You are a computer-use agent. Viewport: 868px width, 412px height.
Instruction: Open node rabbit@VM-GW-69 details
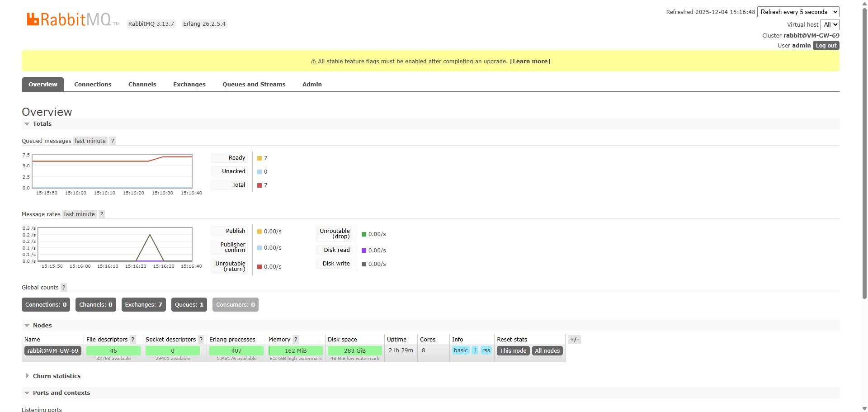[53, 351]
